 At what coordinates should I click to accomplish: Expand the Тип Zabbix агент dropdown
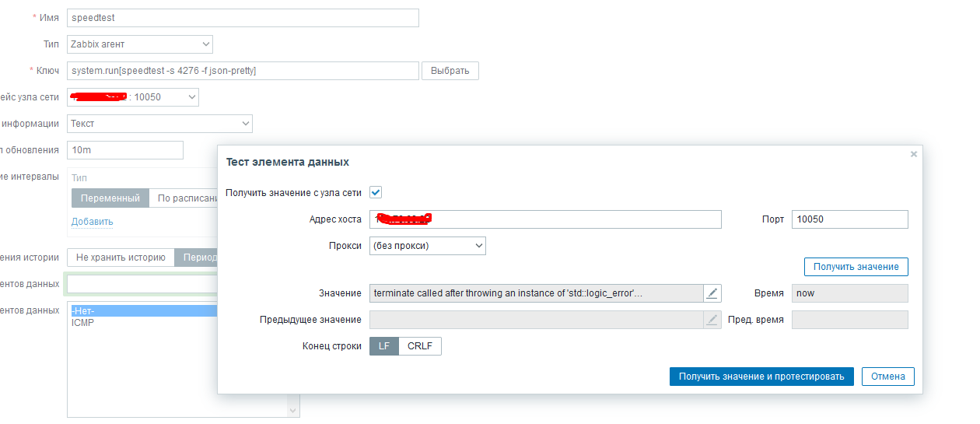coord(140,45)
